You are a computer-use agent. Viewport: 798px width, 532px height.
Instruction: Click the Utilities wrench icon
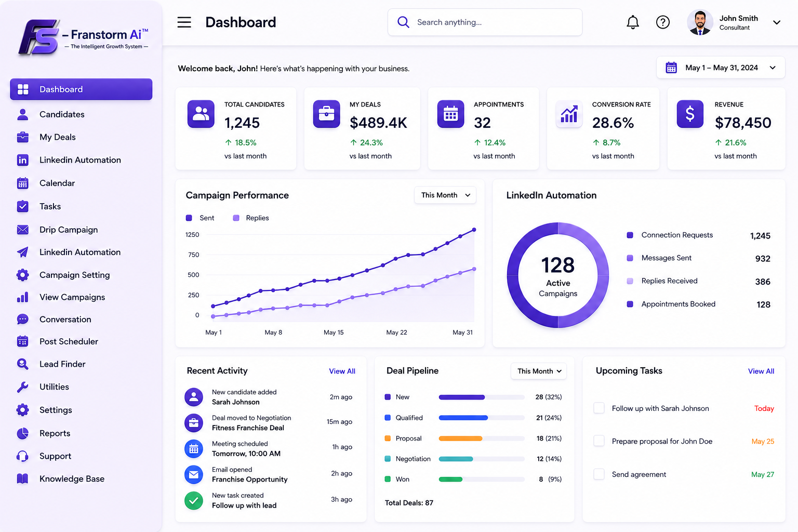coord(23,387)
